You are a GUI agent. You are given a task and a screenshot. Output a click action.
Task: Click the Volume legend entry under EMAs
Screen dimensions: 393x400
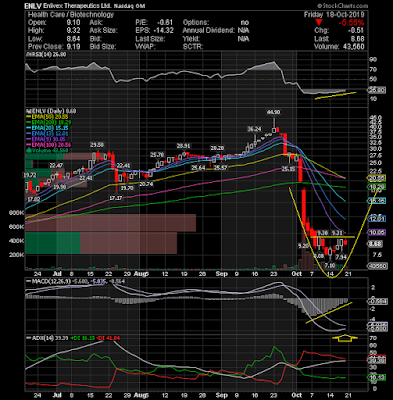pyautogui.click(x=48, y=150)
